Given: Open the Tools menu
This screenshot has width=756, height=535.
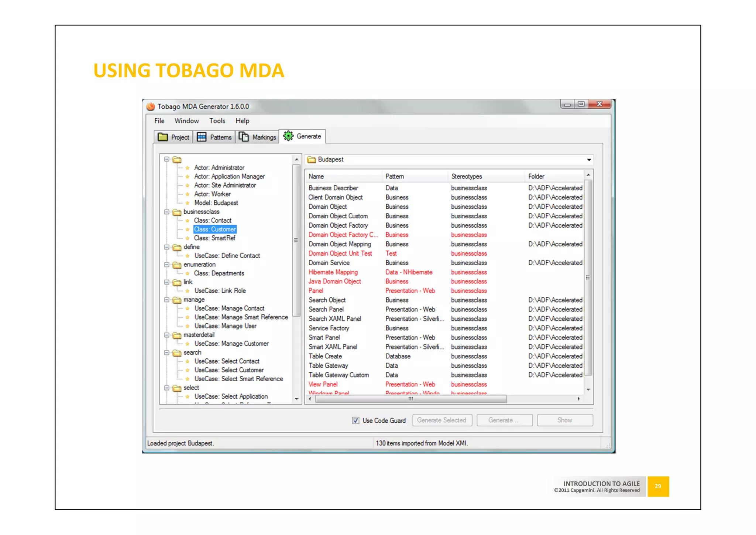Looking at the screenshot, I should pyautogui.click(x=217, y=121).
